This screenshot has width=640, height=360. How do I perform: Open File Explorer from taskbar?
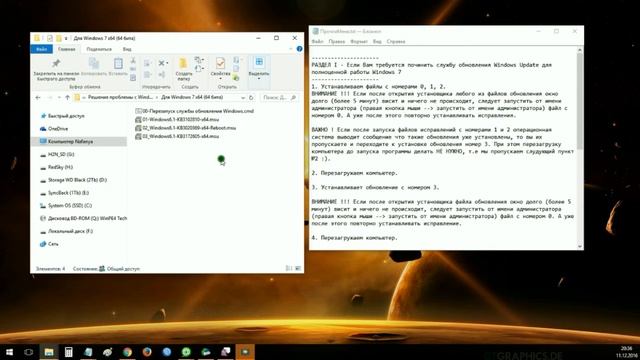click(x=49, y=352)
